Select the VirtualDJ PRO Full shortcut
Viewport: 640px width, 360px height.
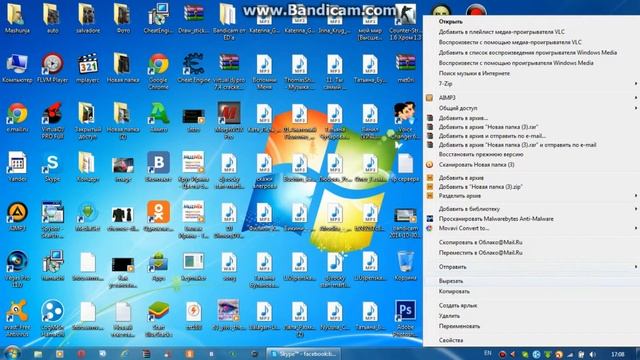coord(52,121)
